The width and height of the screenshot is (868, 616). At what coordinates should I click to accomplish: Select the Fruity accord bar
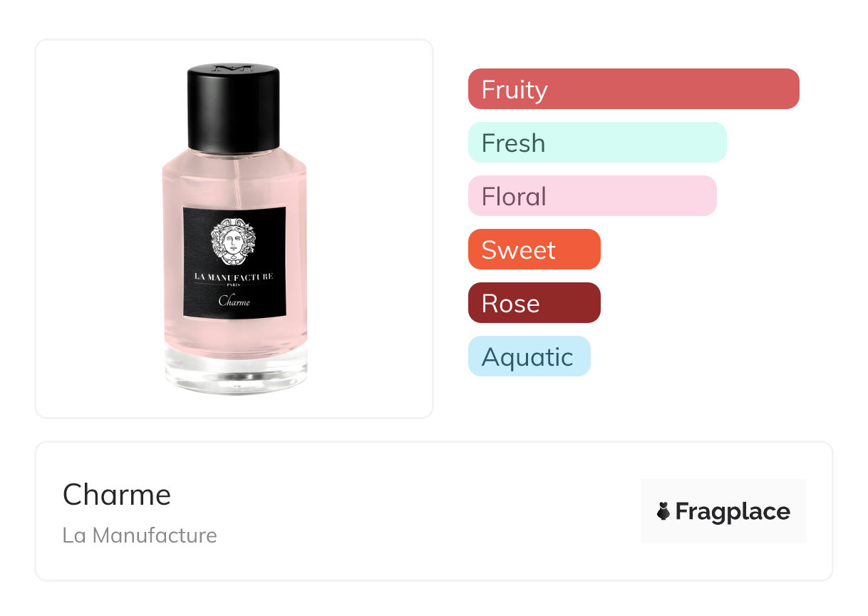pyautogui.click(x=634, y=89)
